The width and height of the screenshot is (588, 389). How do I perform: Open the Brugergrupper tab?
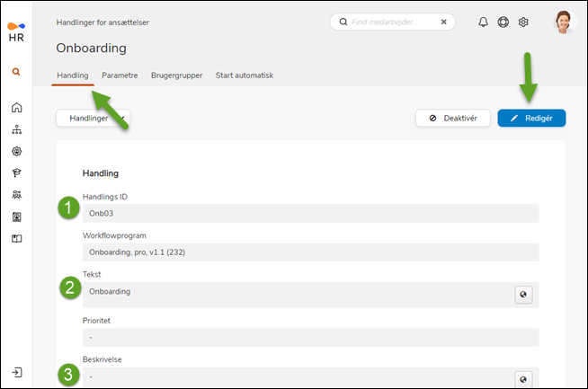[176, 75]
